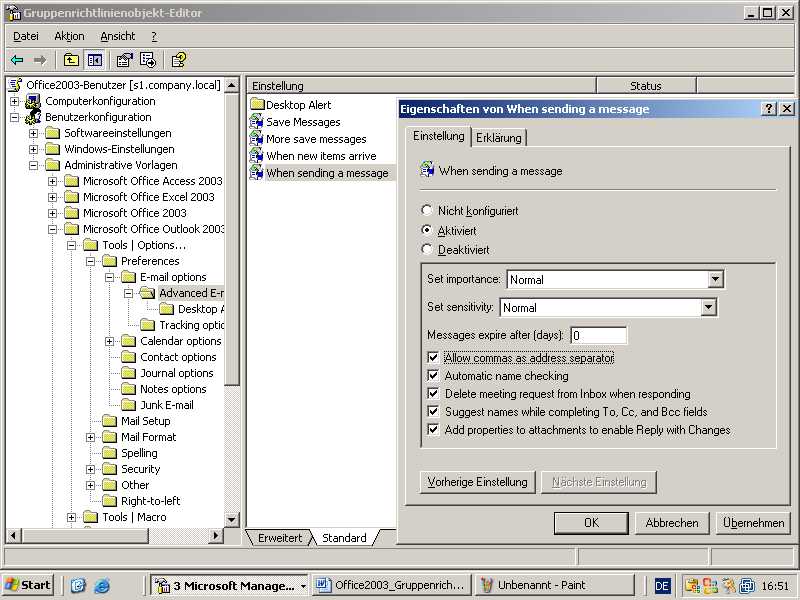Expand Microsoft Office Access 2003 node
Viewport: 800px width, 600px height.
click(x=53, y=181)
